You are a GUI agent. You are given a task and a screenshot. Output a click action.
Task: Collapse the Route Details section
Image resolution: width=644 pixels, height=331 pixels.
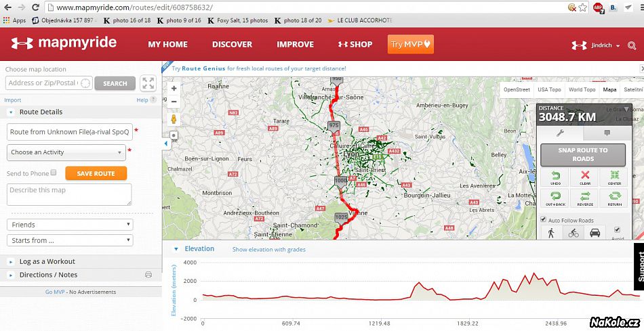[x=11, y=112]
